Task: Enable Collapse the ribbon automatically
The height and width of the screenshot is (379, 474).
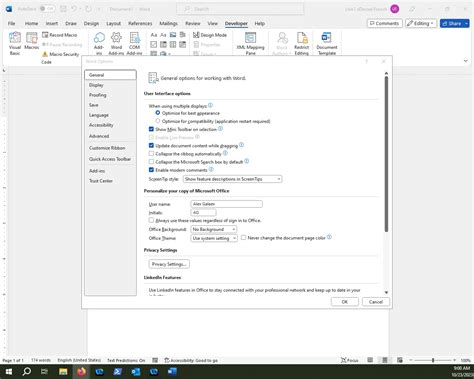Action: click(x=151, y=154)
